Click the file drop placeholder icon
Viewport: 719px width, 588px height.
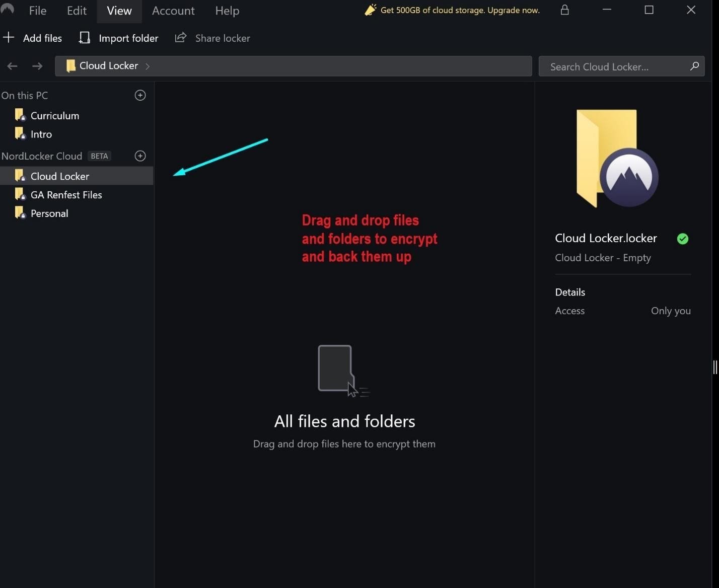tap(343, 371)
